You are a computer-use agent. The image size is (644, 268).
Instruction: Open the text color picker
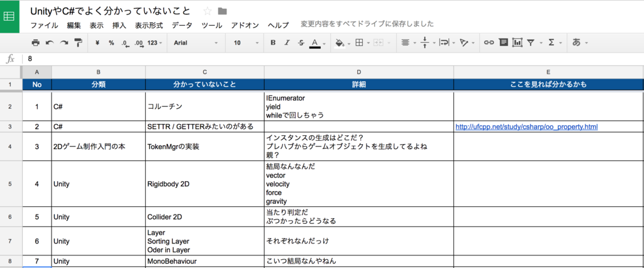point(315,43)
